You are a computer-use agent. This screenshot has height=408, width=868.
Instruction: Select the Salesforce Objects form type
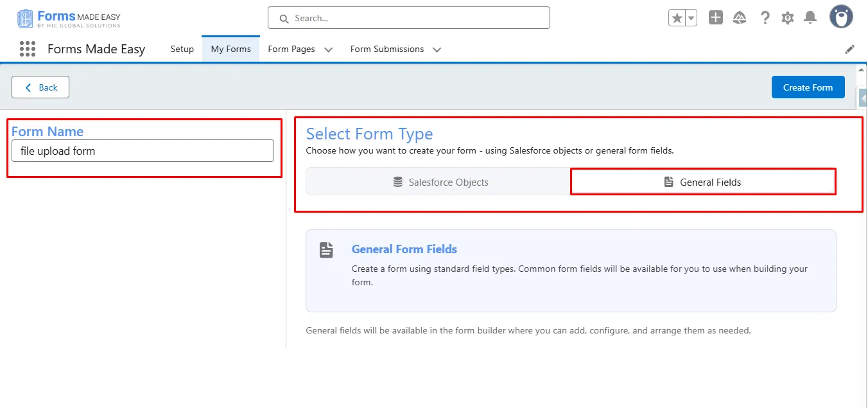pos(440,182)
